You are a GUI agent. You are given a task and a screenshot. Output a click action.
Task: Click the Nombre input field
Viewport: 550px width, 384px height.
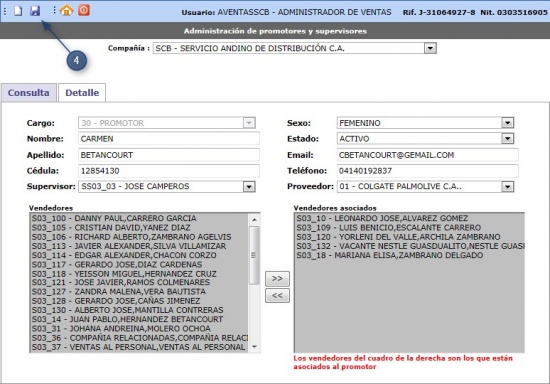point(169,139)
